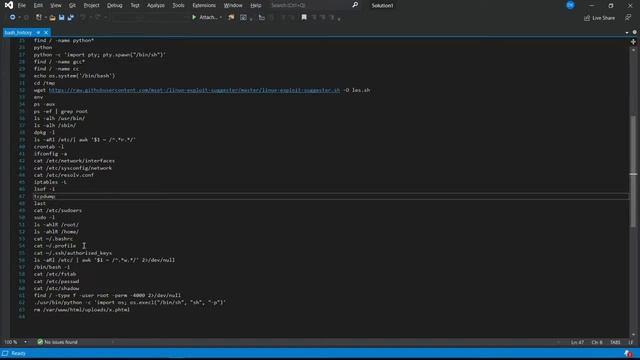This screenshot has width=640, height=360.
Task: Click the Live Share button
Action: click(x=599, y=18)
